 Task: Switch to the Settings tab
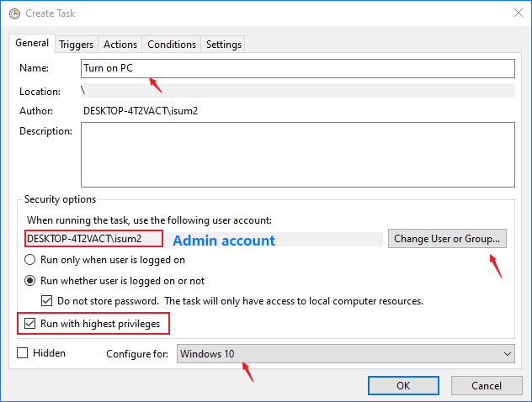click(x=223, y=45)
